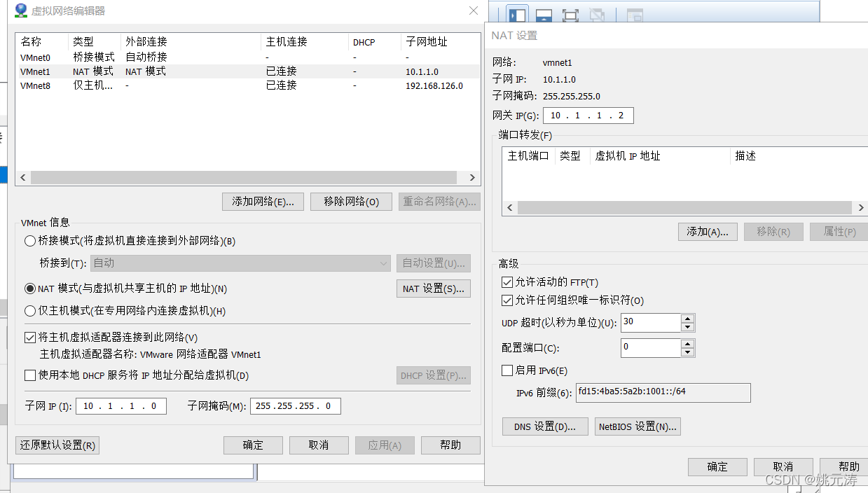Increase UDP timeout with up arrow

(x=688, y=318)
